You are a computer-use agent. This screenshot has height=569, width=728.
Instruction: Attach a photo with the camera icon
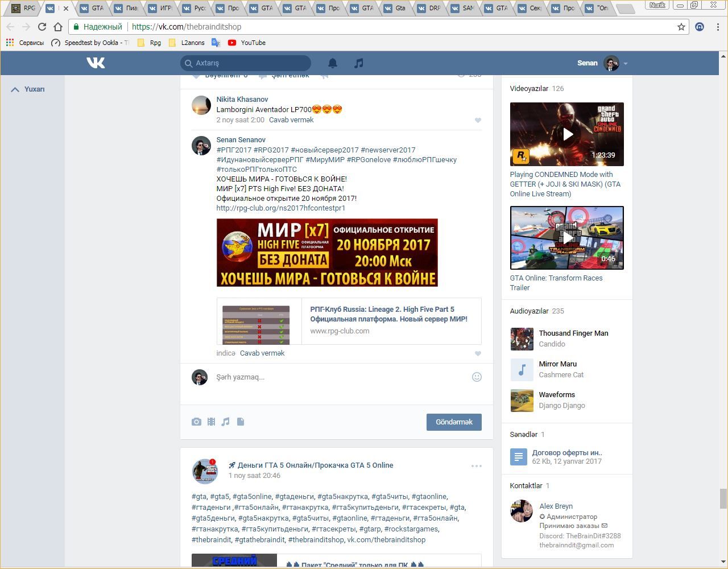(x=196, y=422)
